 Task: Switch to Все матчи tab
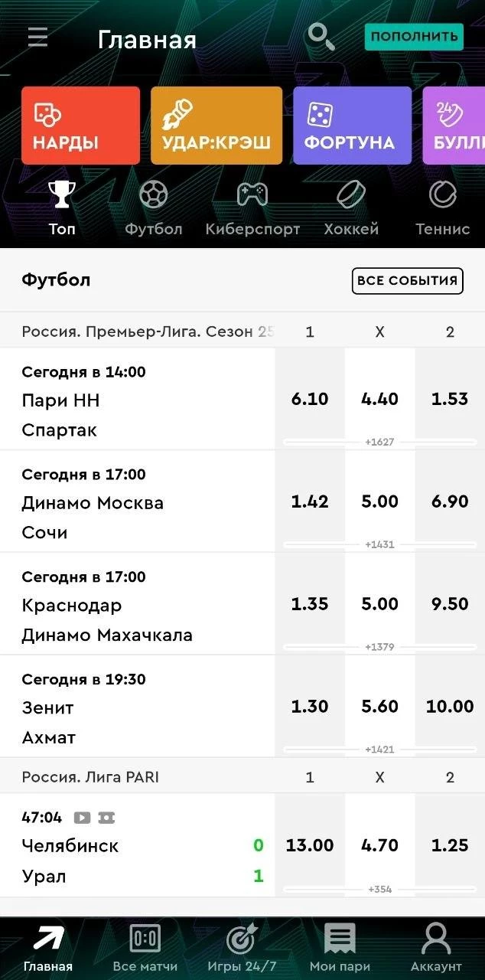[145, 948]
